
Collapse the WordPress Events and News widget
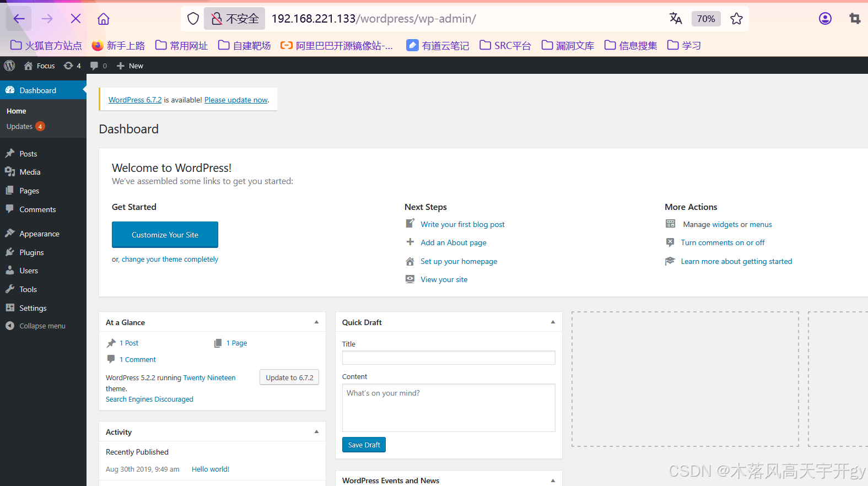pyautogui.click(x=553, y=480)
